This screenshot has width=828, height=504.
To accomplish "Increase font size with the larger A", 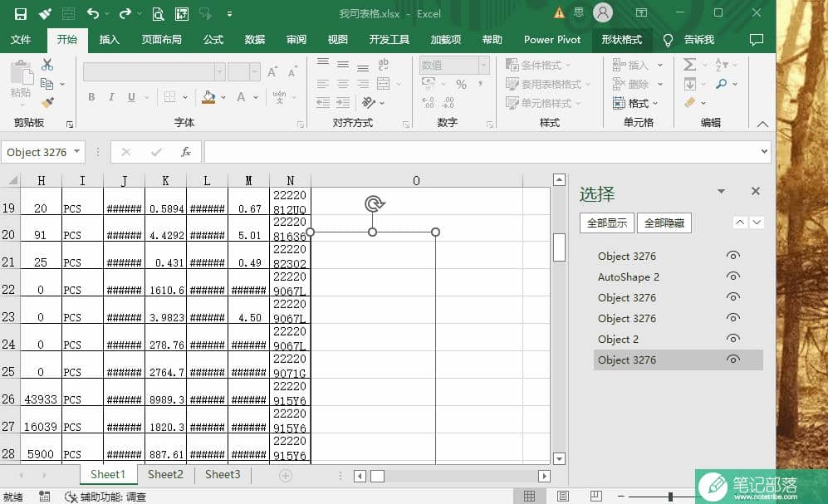I will [x=272, y=71].
